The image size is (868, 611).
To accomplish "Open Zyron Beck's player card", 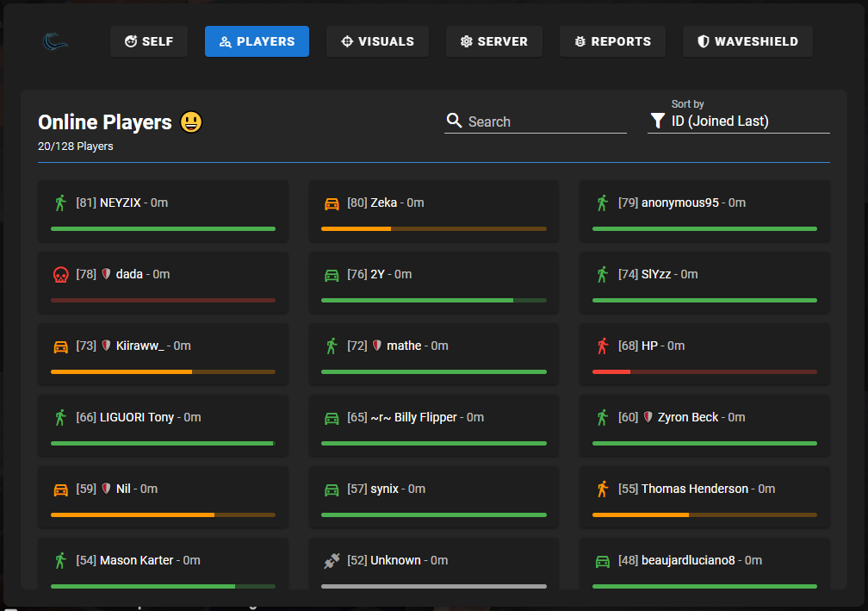I will (x=704, y=425).
